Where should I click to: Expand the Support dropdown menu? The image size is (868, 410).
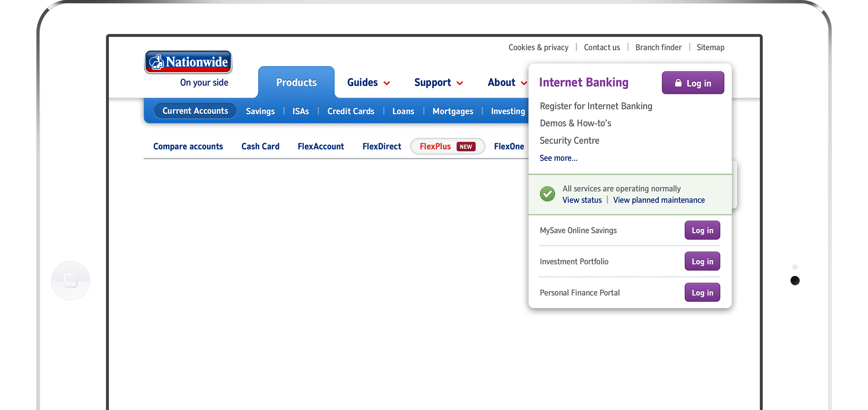tap(438, 82)
